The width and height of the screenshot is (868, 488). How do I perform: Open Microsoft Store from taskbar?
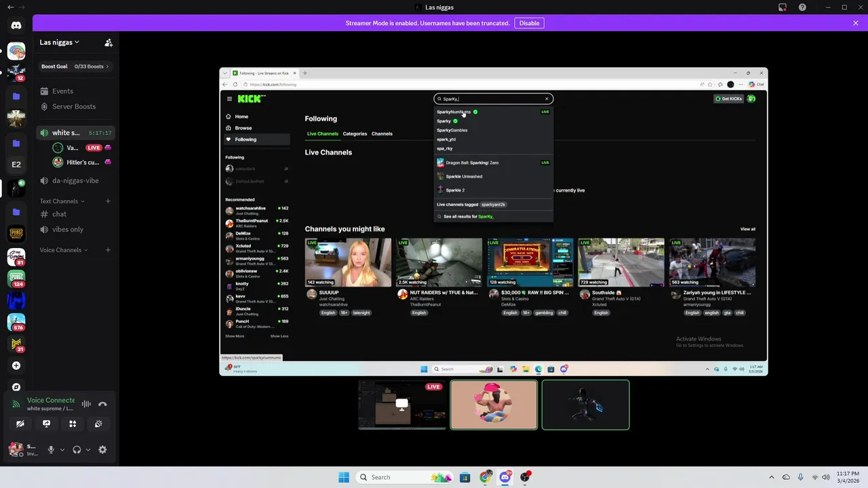(465, 477)
